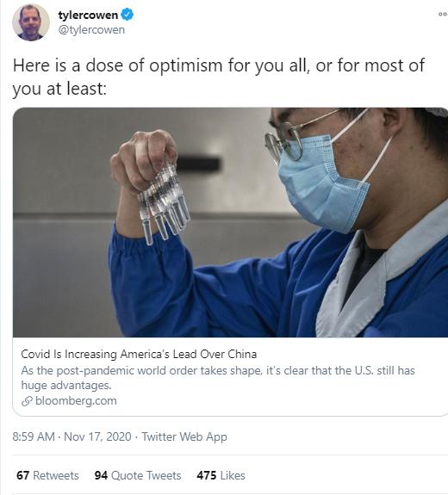Open the tweet's more options dots
The image size is (448, 495).
[x=443, y=15]
